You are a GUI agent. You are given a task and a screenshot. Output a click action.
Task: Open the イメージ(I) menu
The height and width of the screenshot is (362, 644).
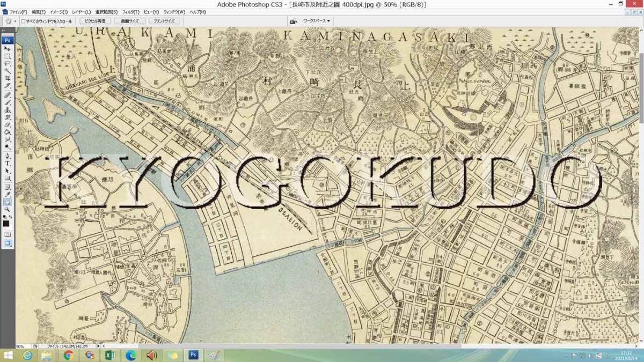(59, 12)
